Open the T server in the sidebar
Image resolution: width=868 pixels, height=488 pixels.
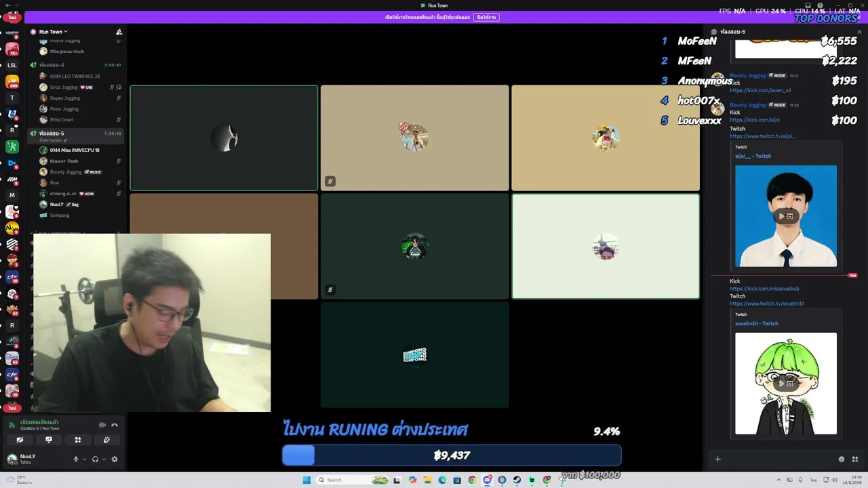click(x=12, y=98)
